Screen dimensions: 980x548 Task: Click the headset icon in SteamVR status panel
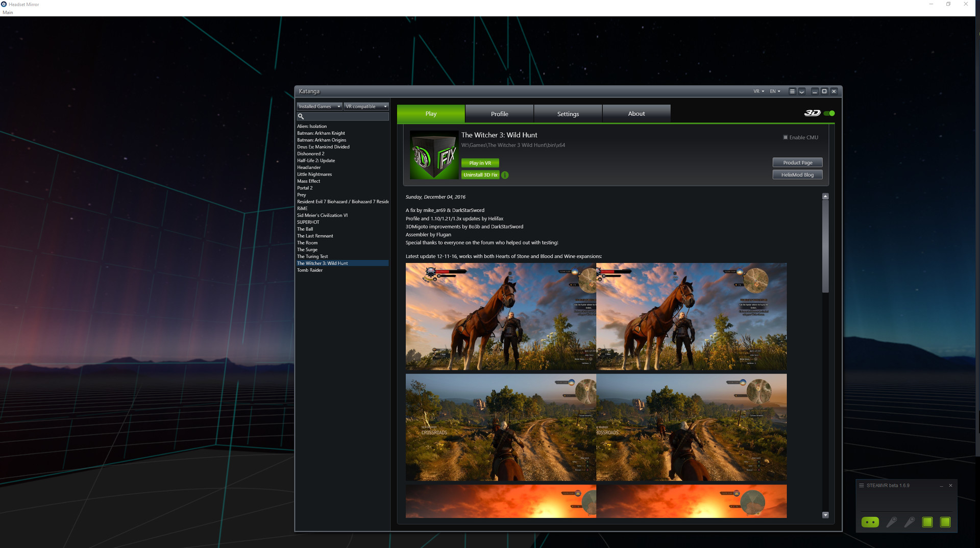click(870, 522)
